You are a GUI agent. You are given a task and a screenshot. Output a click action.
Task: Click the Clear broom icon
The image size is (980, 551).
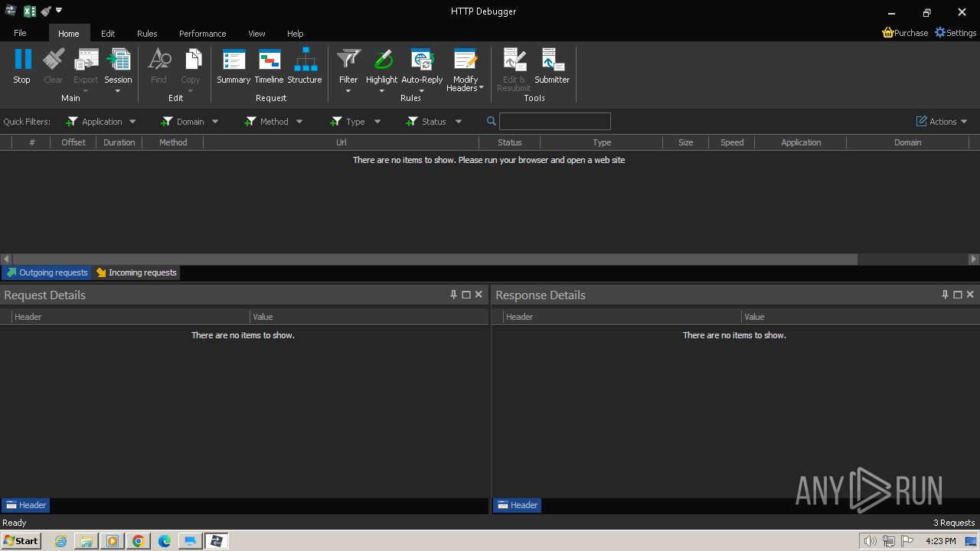pos(54,60)
